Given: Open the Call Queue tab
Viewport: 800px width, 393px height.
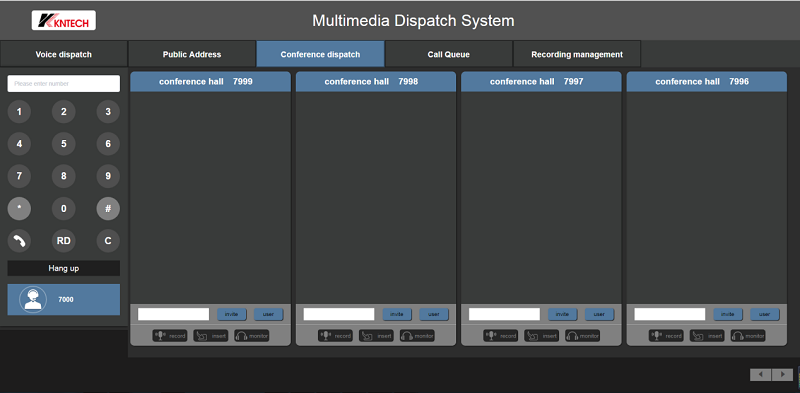Looking at the screenshot, I should [448, 54].
